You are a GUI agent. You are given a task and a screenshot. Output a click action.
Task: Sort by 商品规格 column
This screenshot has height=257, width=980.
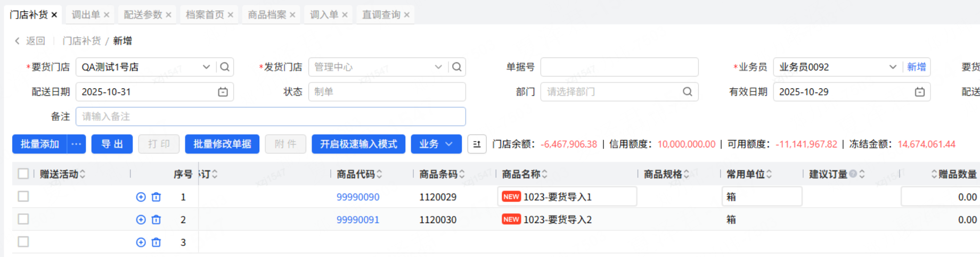click(x=687, y=174)
